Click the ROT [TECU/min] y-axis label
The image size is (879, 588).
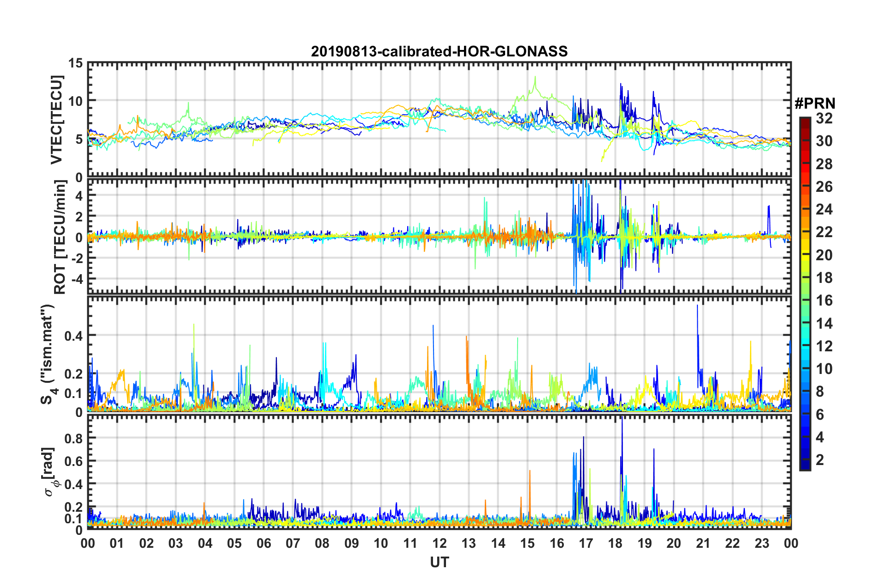[x=60, y=237]
